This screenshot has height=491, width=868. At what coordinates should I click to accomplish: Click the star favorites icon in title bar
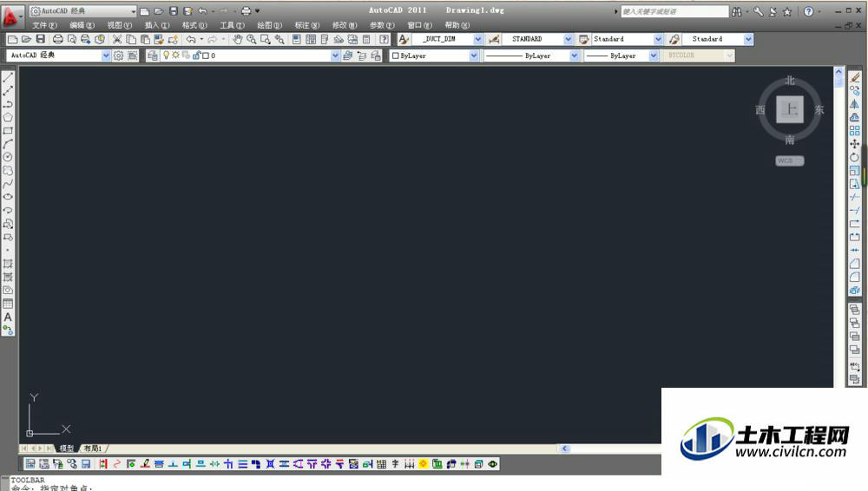(x=787, y=11)
